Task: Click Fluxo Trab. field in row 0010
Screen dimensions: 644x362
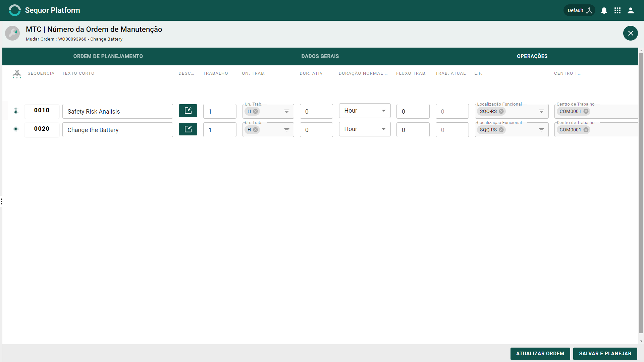Action: point(413,111)
